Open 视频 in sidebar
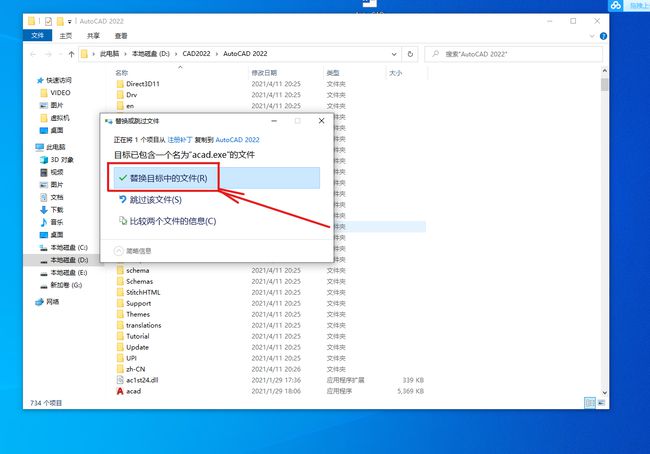The height and width of the screenshot is (454, 650). pos(52,172)
